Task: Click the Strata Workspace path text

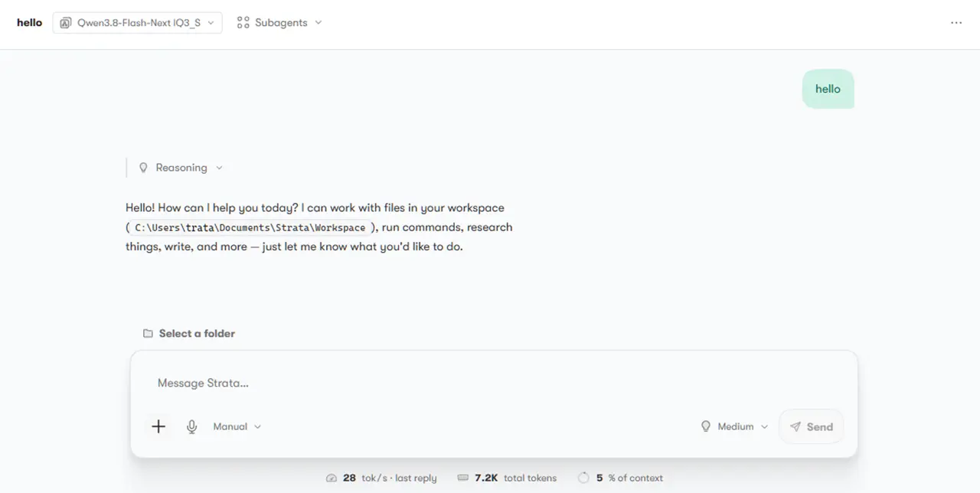Action: 250,227
